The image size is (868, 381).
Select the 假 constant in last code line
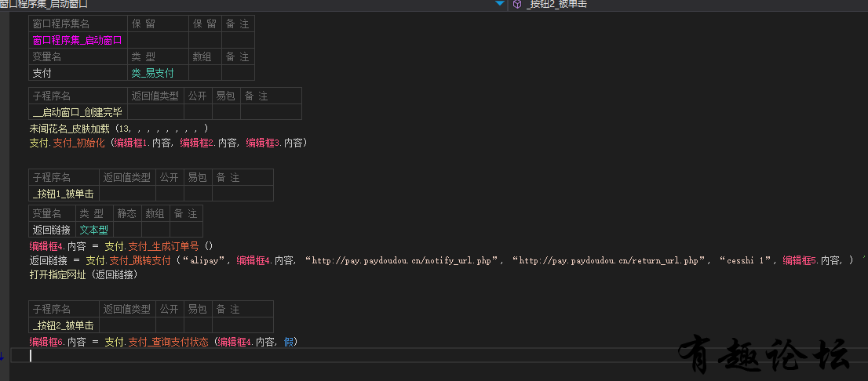289,341
